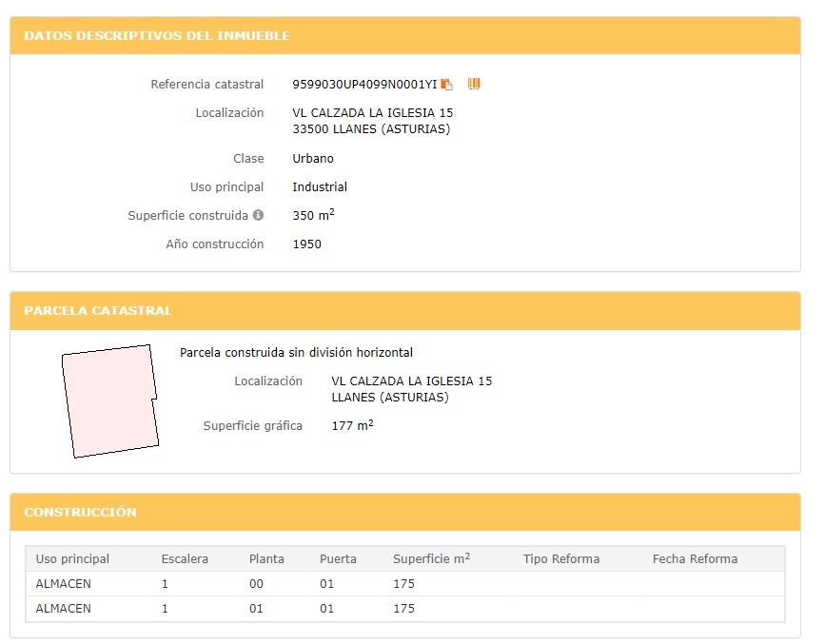The width and height of the screenshot is (824, 644).
Task: Click the 350 m² built surface value
Action: (x=313, y=215)
